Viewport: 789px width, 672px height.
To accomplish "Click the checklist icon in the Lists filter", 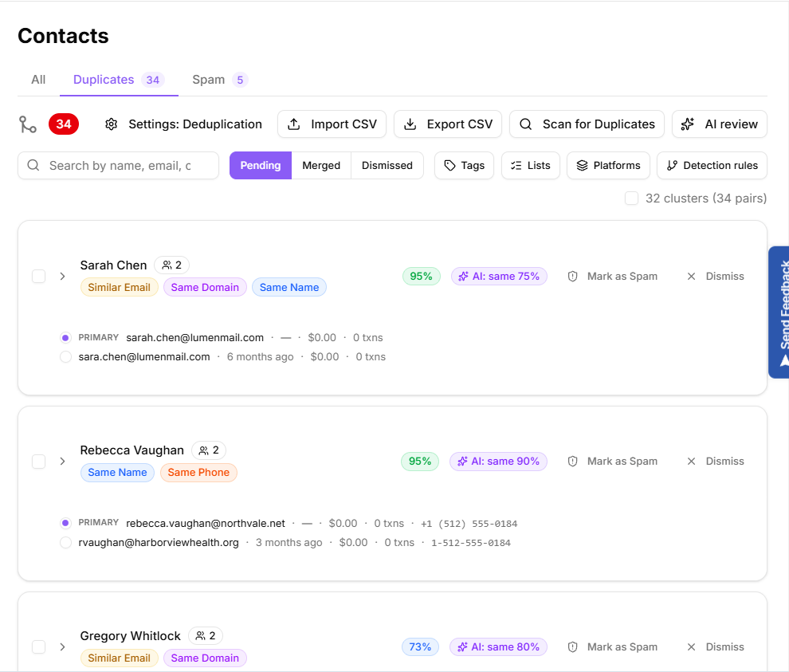I will point(516,166).
